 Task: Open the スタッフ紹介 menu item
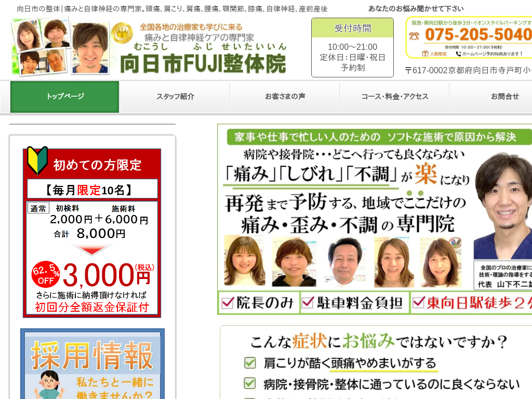(x=175, y=97)
